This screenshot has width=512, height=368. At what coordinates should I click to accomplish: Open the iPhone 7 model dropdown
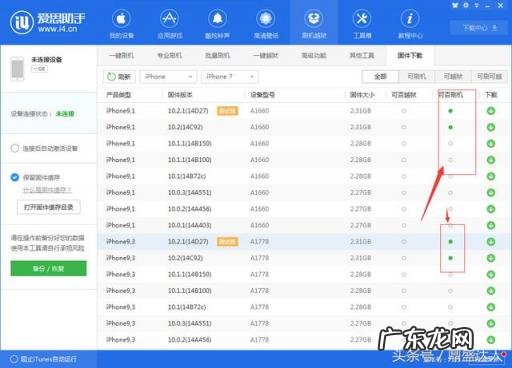click(x=230, y=77)
